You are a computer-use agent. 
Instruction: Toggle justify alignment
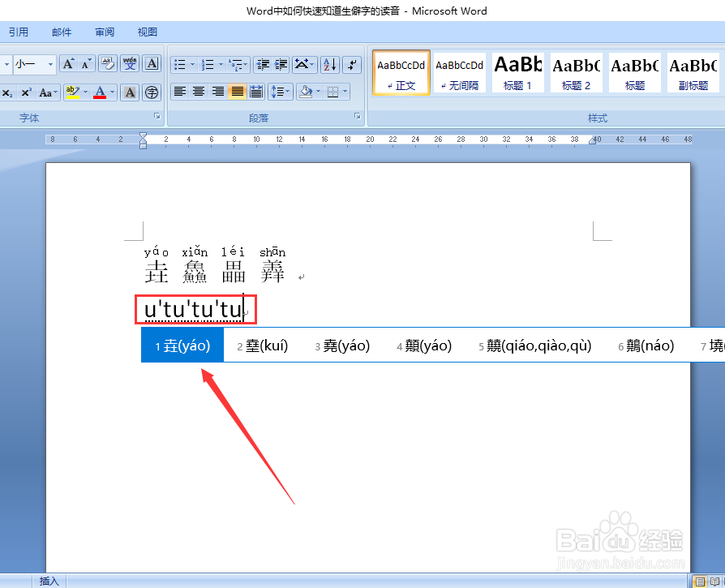(x=237, y=92)
